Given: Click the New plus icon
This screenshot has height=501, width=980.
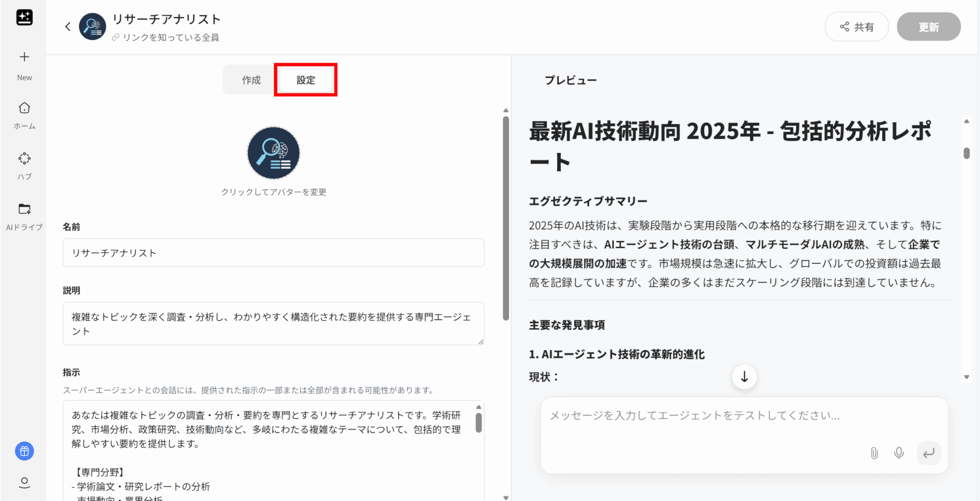Looking at the screenshot, I should pyautogui.click(x=24, y=57).
